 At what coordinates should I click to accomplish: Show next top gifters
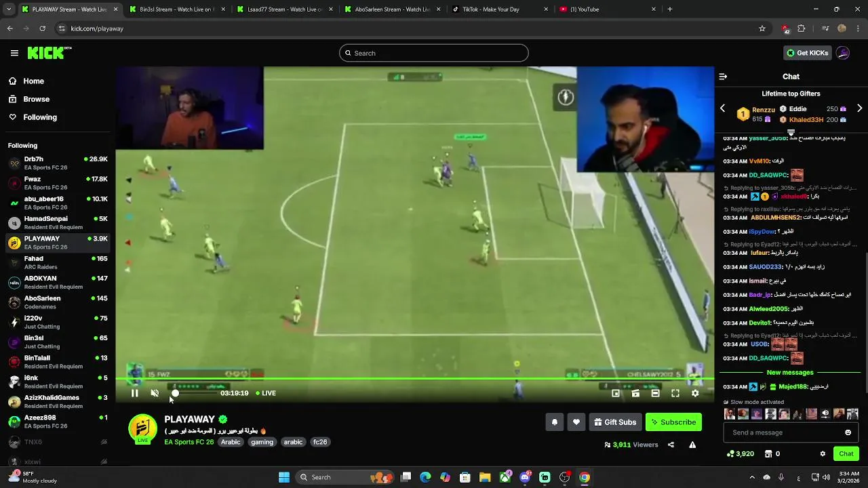coord(859,108)
